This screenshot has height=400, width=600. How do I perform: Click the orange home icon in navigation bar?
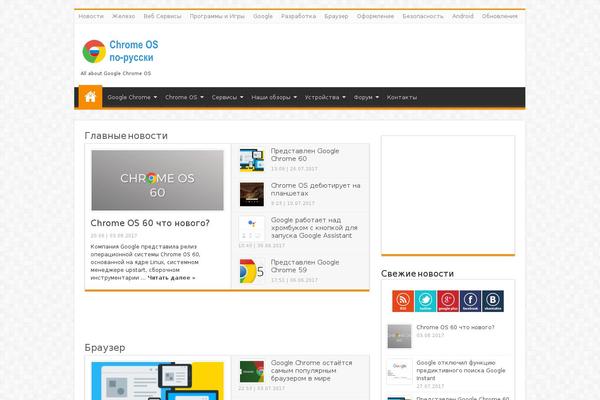90,97
